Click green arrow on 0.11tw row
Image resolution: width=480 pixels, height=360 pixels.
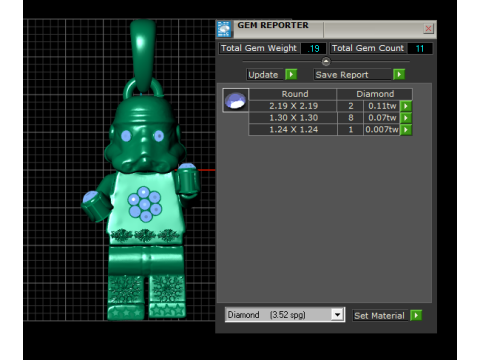(406, 106)
